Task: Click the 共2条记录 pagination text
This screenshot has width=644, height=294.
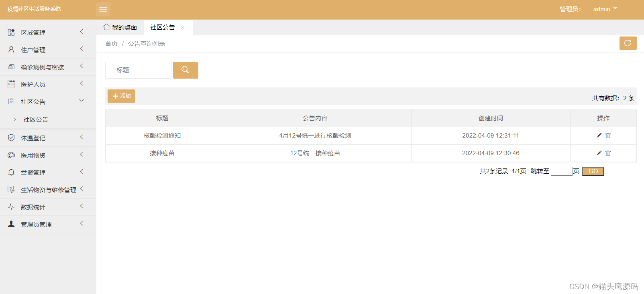Action: [x=494, y=171]
